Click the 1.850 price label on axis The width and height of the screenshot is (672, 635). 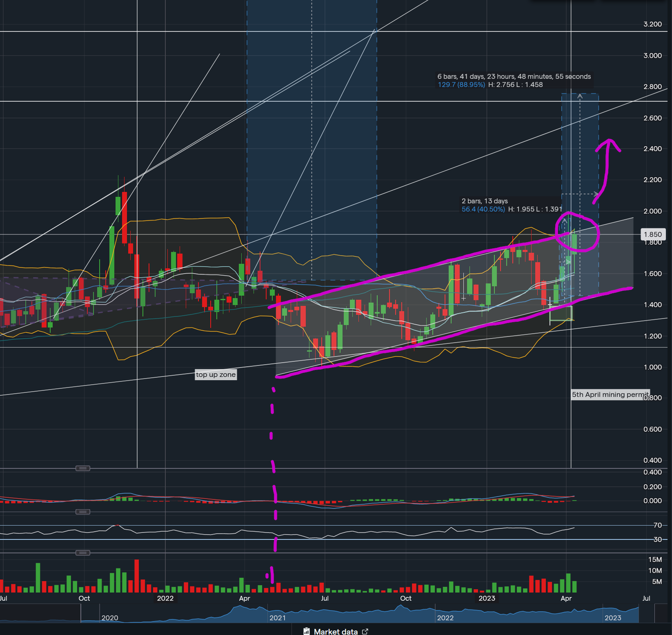point(652,234)
